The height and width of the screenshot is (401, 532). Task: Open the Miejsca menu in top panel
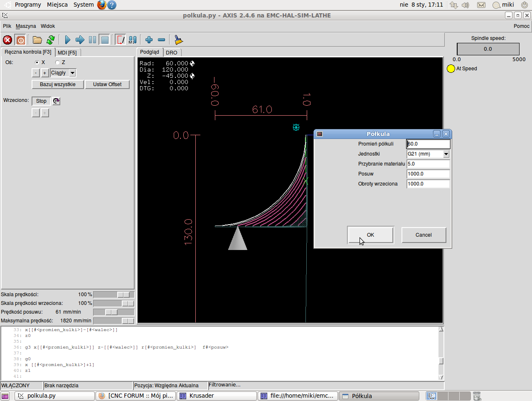[57, 5]
